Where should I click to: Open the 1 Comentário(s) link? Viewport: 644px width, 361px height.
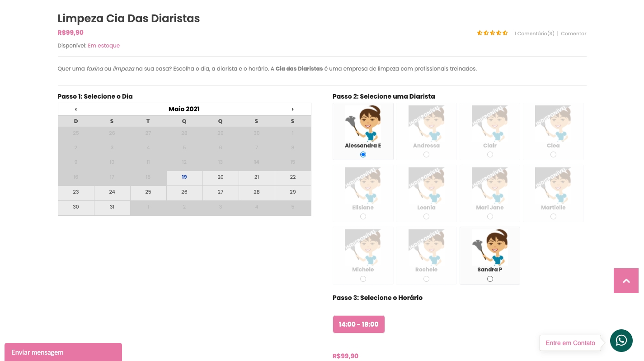click(534, 33)
